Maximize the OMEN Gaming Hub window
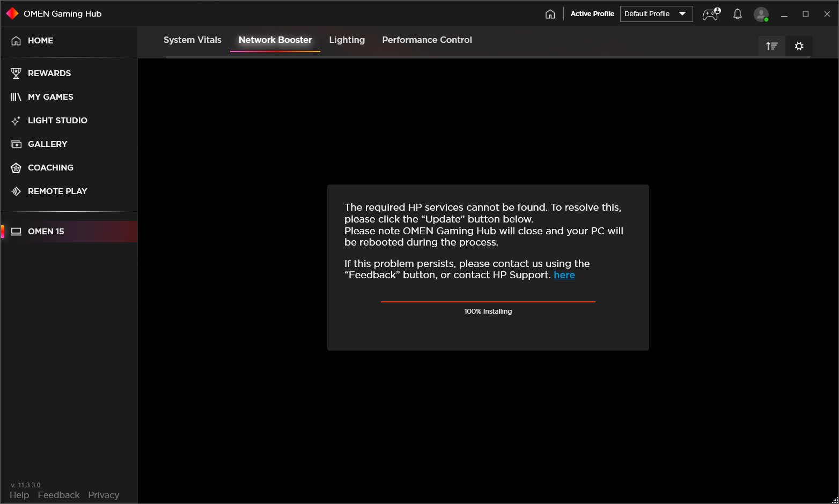Image resolution: width=839 pixels, height=504 pixels. click(806, 14)
